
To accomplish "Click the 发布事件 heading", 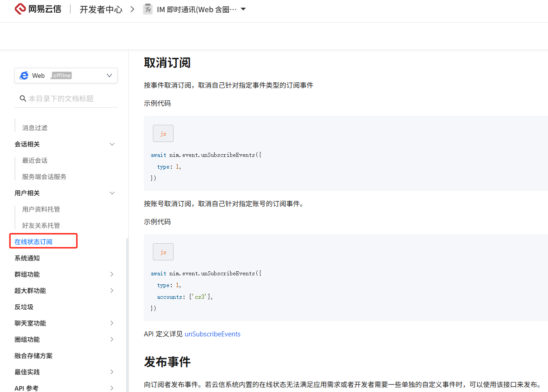I will coord(167,362).
